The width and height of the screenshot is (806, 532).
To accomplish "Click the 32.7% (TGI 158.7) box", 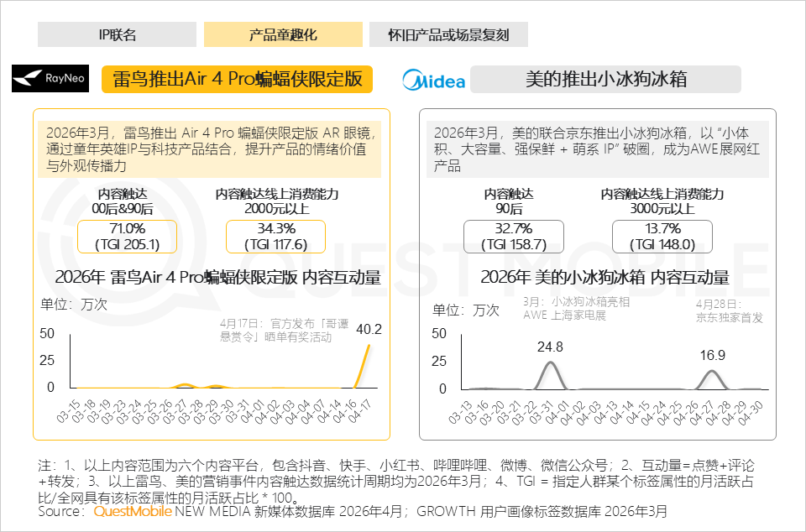I will (514, 237).
